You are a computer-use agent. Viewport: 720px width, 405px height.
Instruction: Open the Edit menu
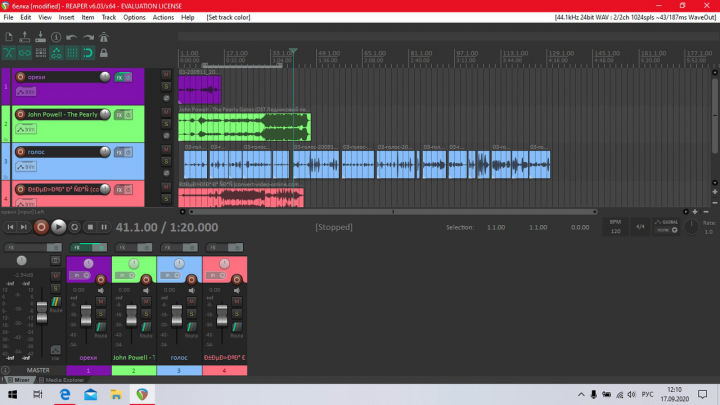[25, 17]
